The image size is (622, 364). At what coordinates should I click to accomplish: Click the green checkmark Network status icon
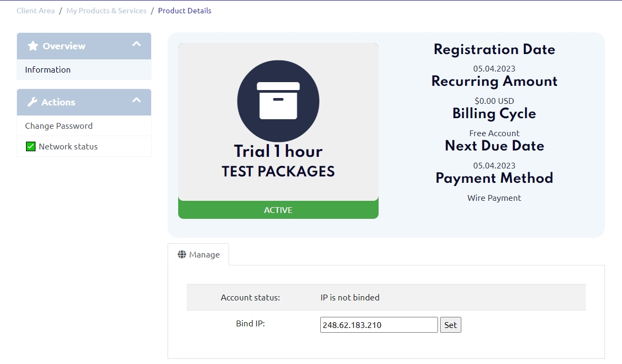(x=31, y=146)
